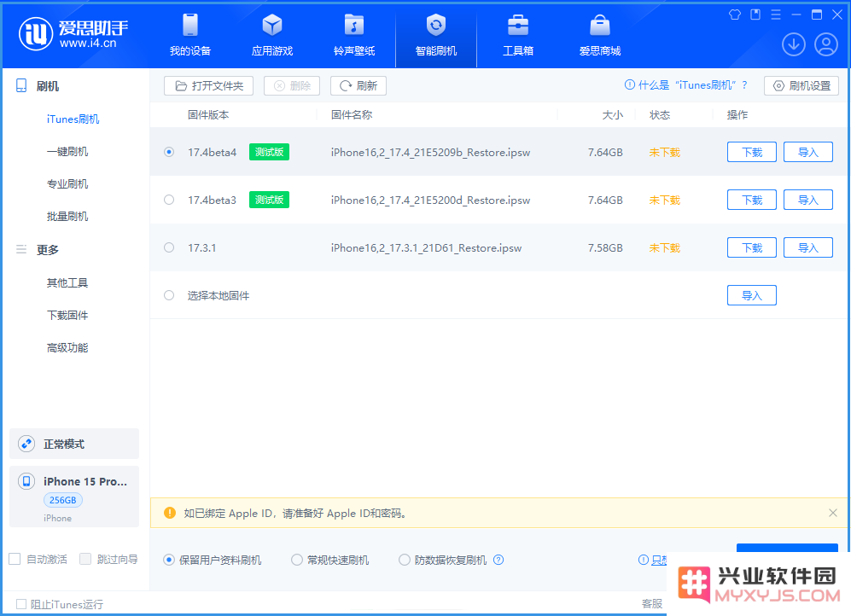Click the feedback bookmark icon in title bar

(x=755, y=15)
